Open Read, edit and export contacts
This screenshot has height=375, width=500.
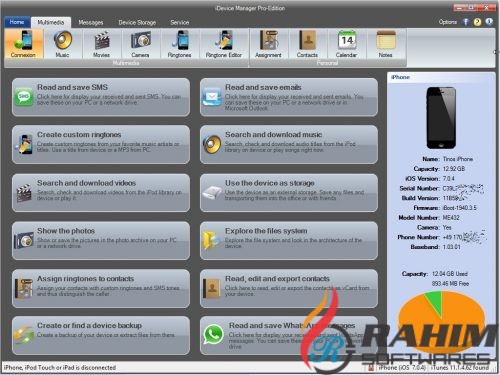289,288
